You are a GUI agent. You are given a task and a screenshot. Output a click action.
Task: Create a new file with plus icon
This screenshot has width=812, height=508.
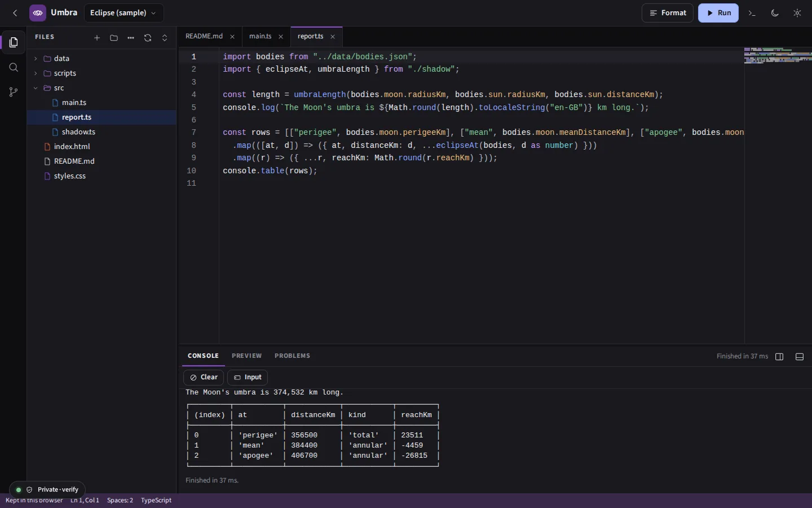pyautogui.click(x=97, y=38)
